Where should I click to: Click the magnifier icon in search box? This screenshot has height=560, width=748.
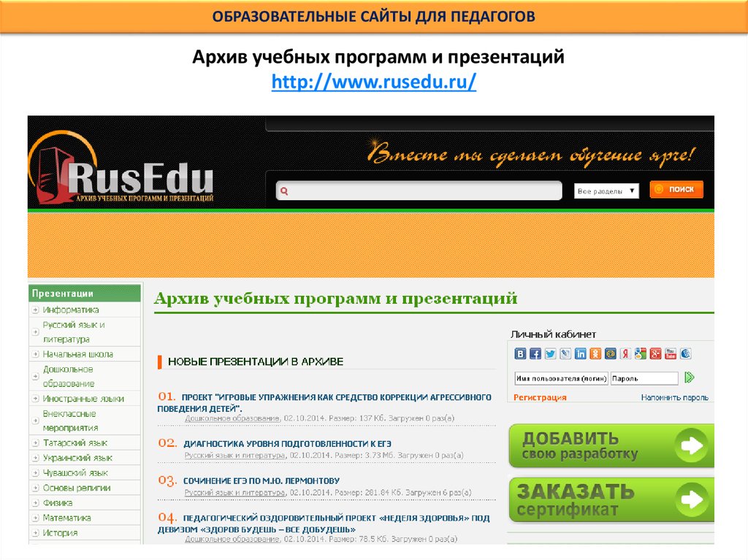[284, 191]
